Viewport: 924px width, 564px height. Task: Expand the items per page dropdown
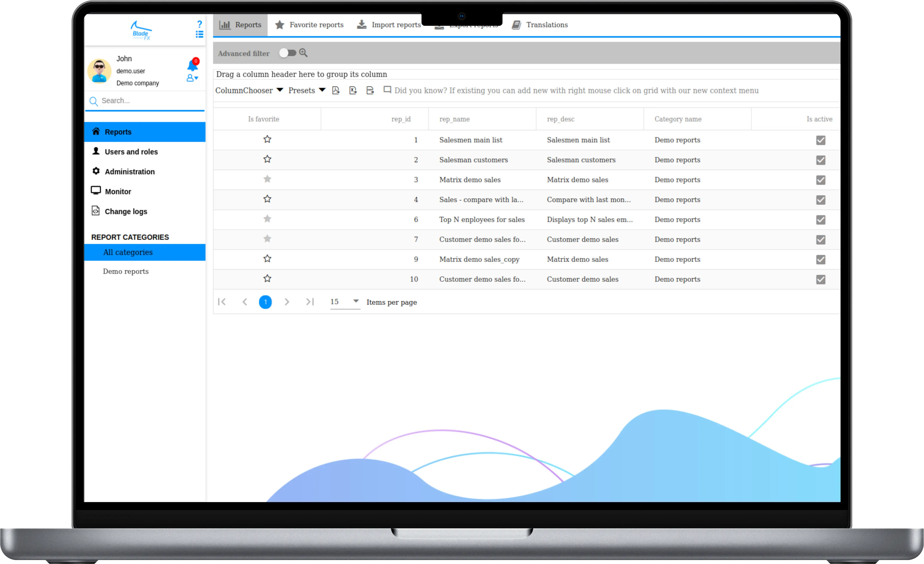click(355, 301)
